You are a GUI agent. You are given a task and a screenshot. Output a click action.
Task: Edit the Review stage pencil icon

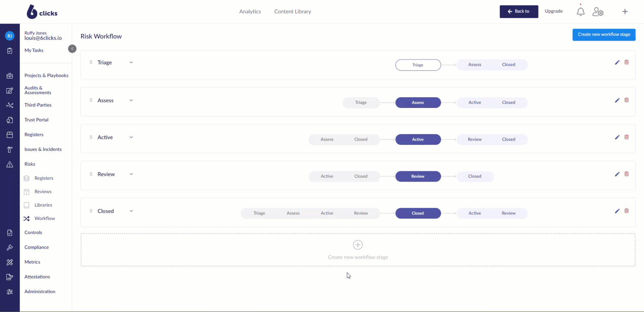click(x=617, y=174)
